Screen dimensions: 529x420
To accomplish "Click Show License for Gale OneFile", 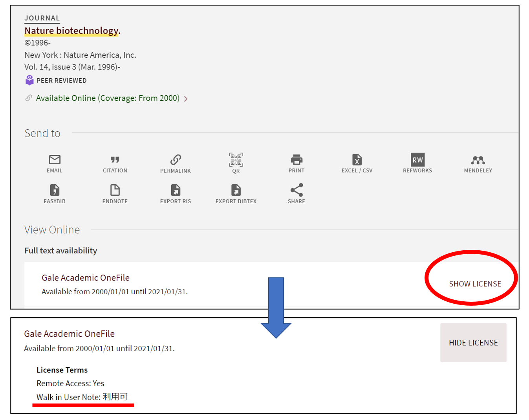I will tap(475, 284).
